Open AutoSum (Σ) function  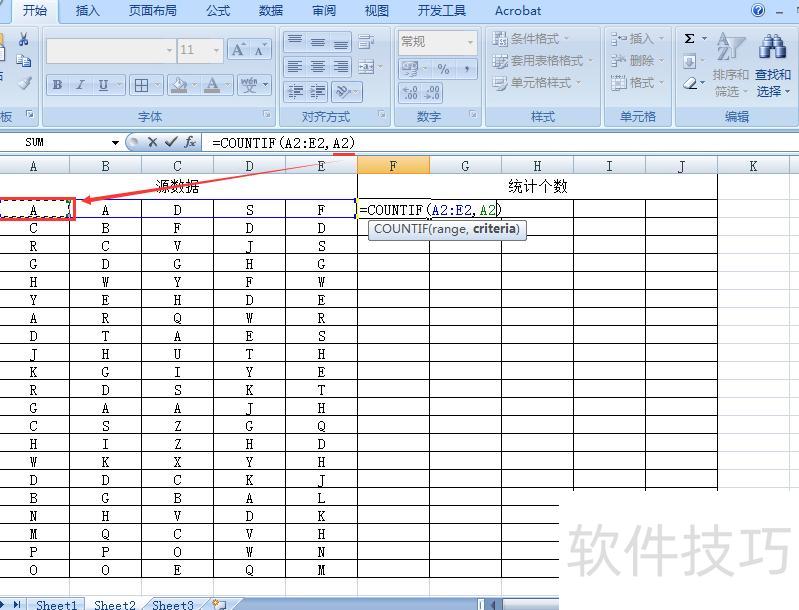[689, 39]
